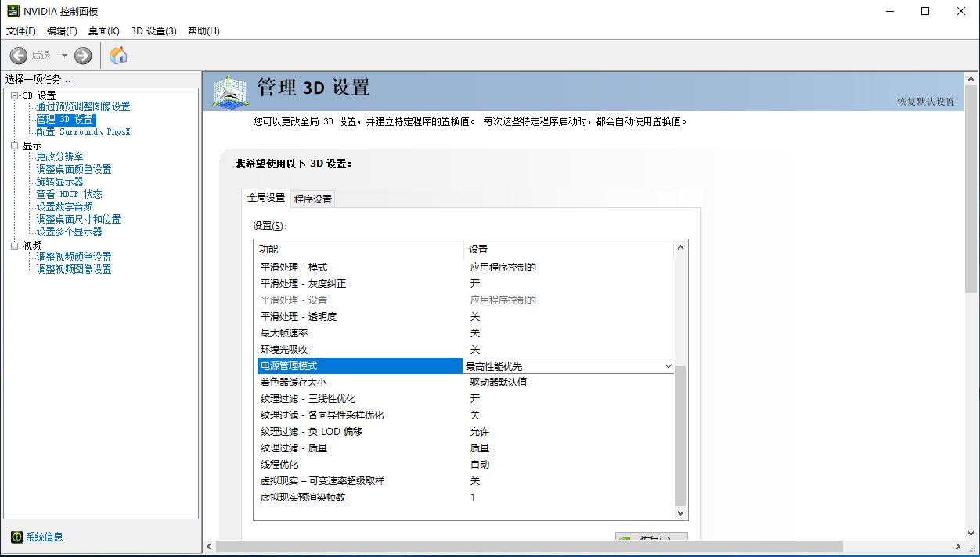The width and height of the screenshot is (980, 557).
Task: Open 调整视频图像设置 task
Action: pos(74,270)
